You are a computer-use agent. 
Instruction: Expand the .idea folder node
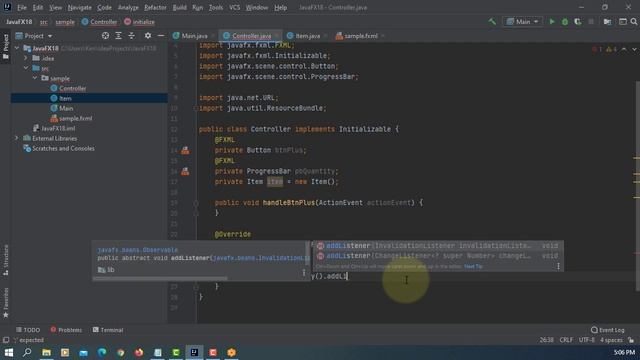[x=26, y=58]
